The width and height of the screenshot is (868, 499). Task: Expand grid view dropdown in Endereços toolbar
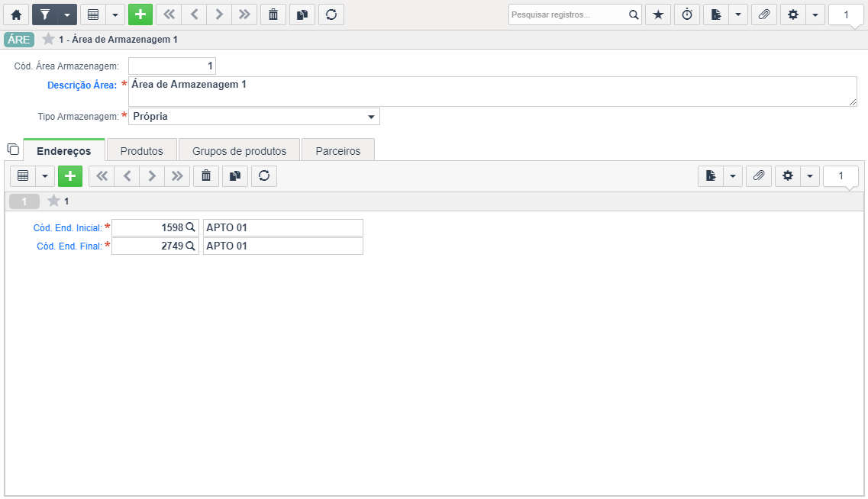point(45,176)
